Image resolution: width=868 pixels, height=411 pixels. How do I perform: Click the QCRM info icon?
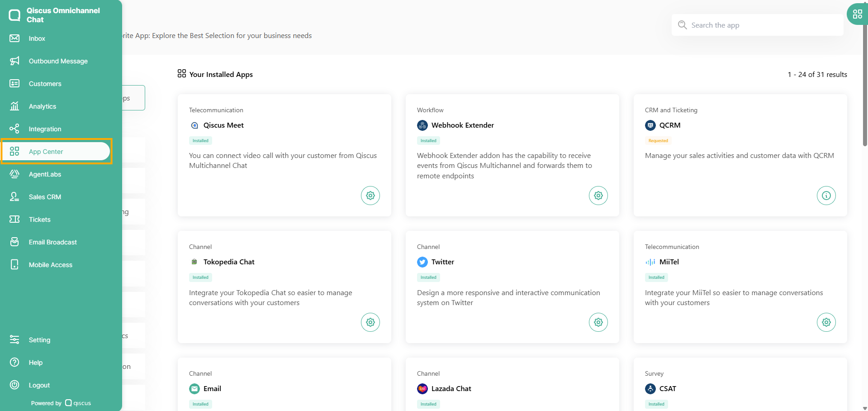[826, 196]
